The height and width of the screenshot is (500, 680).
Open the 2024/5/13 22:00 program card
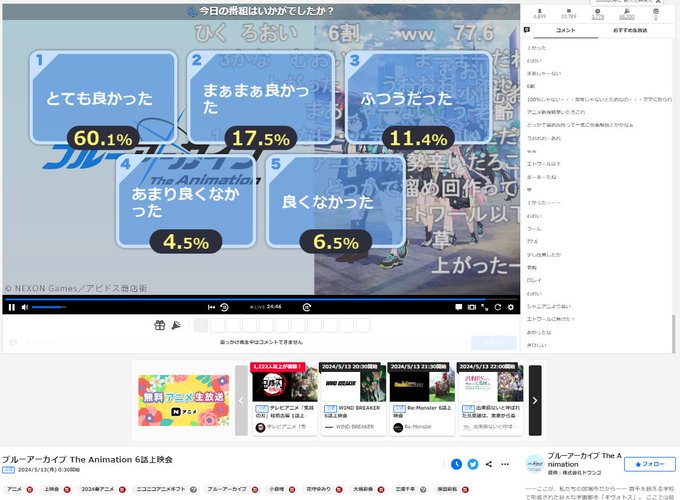(x=490, y=399)
